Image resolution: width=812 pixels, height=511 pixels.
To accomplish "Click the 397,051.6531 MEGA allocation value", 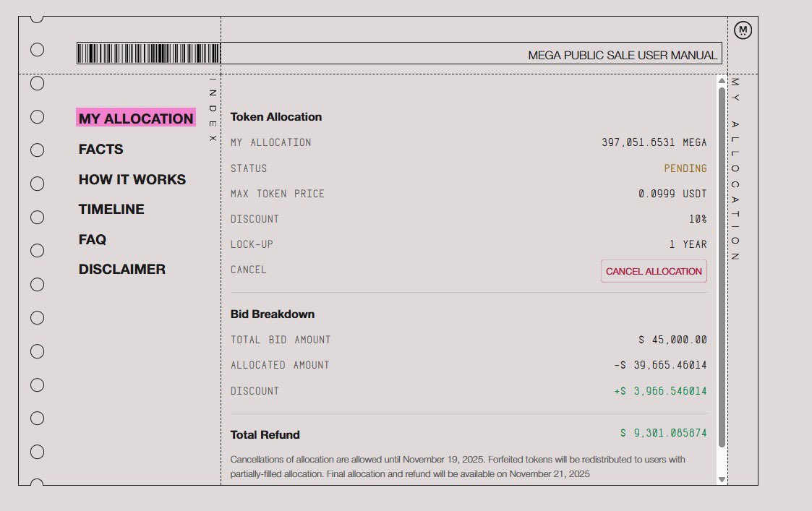I will click(654, 142).
